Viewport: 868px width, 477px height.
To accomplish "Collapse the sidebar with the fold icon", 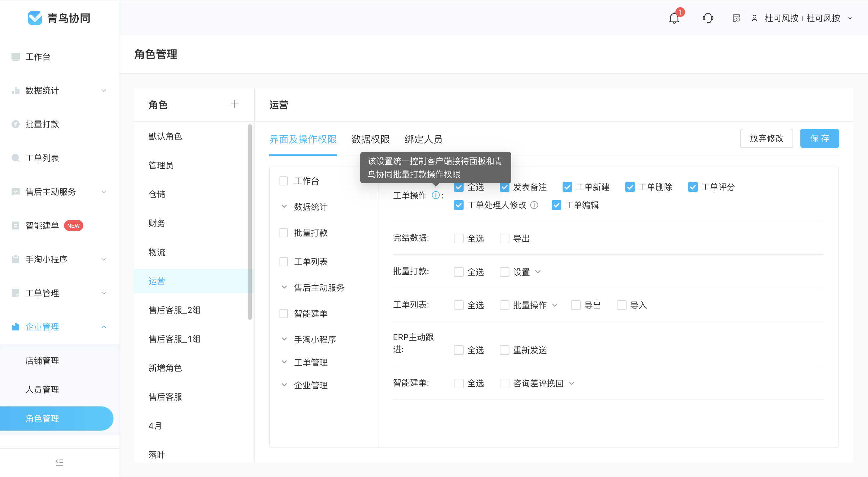I will pos(59,462).
